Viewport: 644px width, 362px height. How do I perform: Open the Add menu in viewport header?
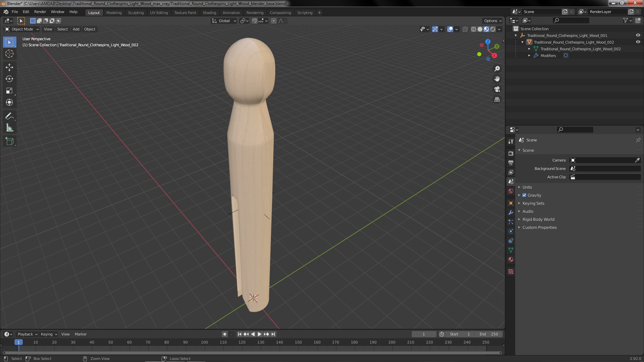(76, 29)
